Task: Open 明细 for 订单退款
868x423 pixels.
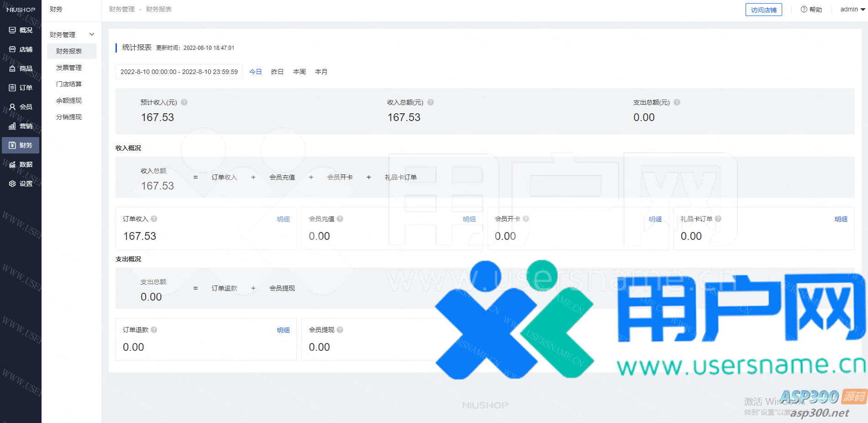Action: (283, 330)
